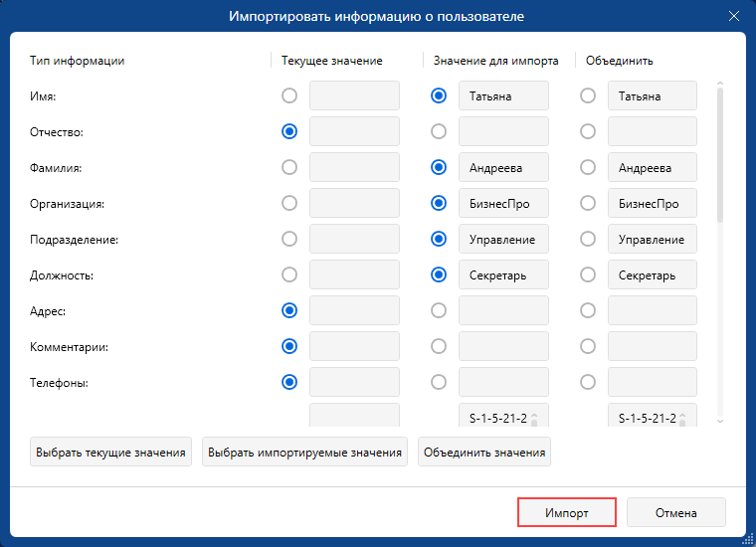
Task: Select import value radio for Комментарии
Action: click(x=438, y=346)
